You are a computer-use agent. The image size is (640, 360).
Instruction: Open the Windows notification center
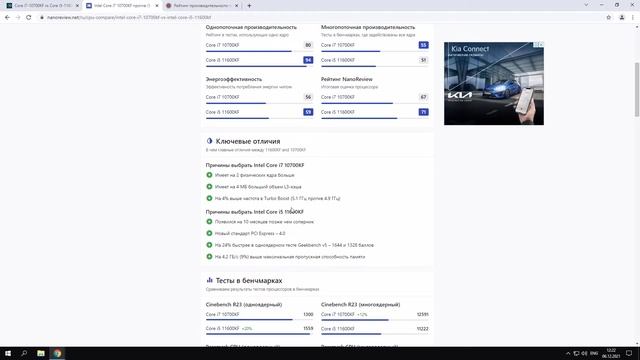[x=629, y=353]
